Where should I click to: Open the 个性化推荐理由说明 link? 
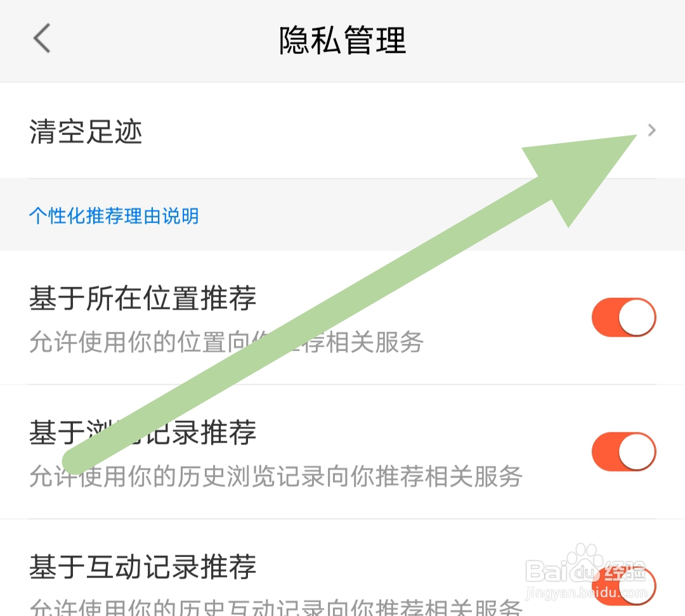pyautogui.click(x=114, y=215)
